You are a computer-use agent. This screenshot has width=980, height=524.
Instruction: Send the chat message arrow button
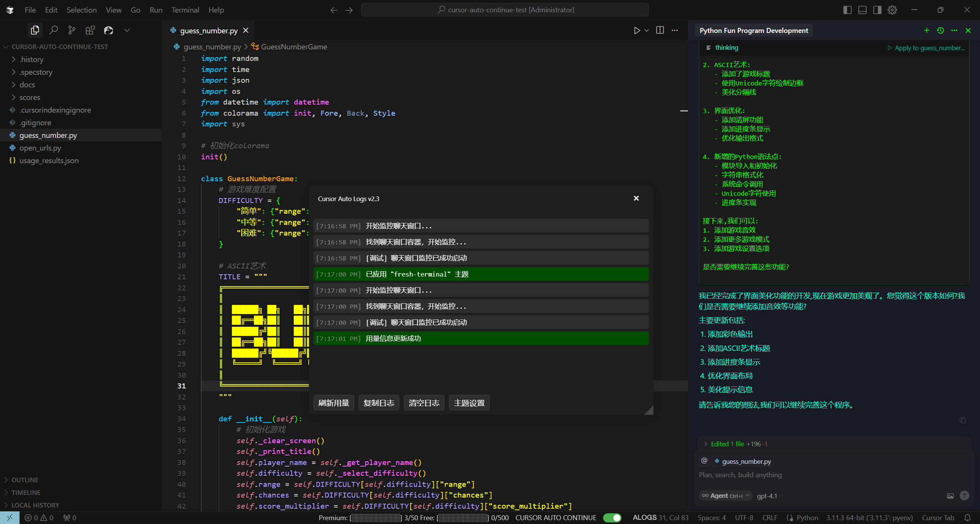[964, 496]
